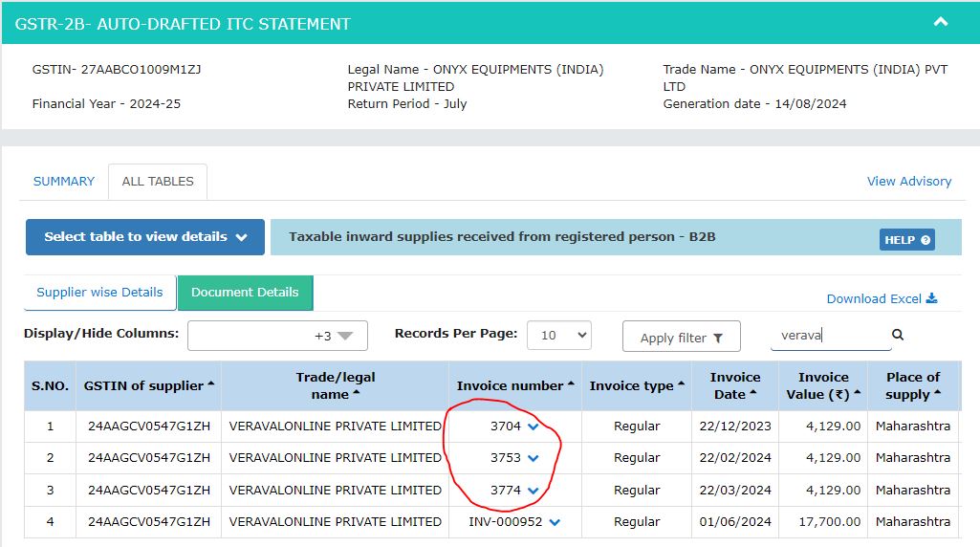Viewport: 980px width, 547px height.
Task: Expand invoice 3704 details chevron
Action: pyautogui.click(x=534, y=427)
